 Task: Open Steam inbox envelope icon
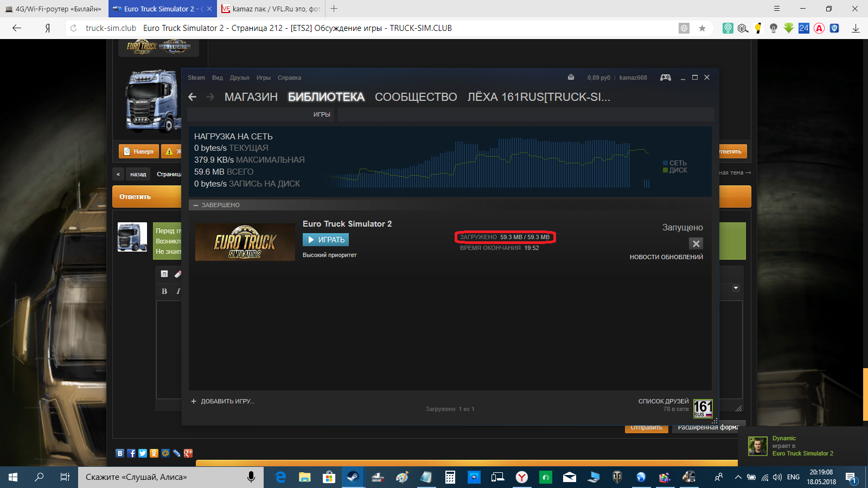click(571, 77)
